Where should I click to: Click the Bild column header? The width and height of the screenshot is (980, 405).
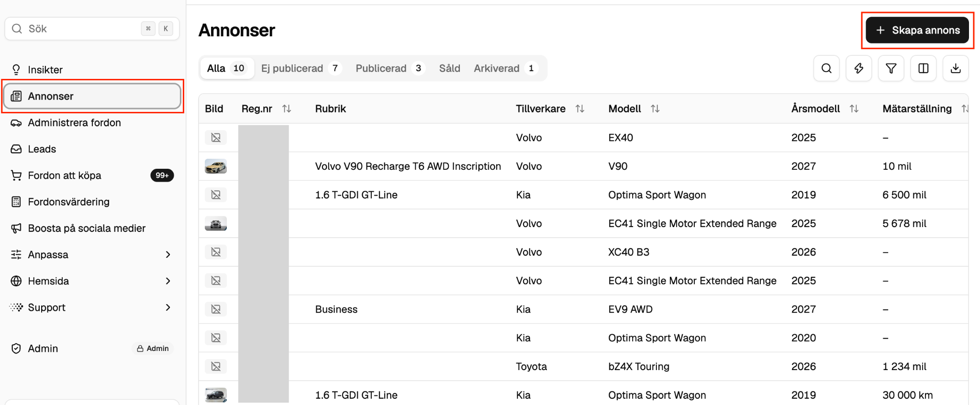(214, 109)
